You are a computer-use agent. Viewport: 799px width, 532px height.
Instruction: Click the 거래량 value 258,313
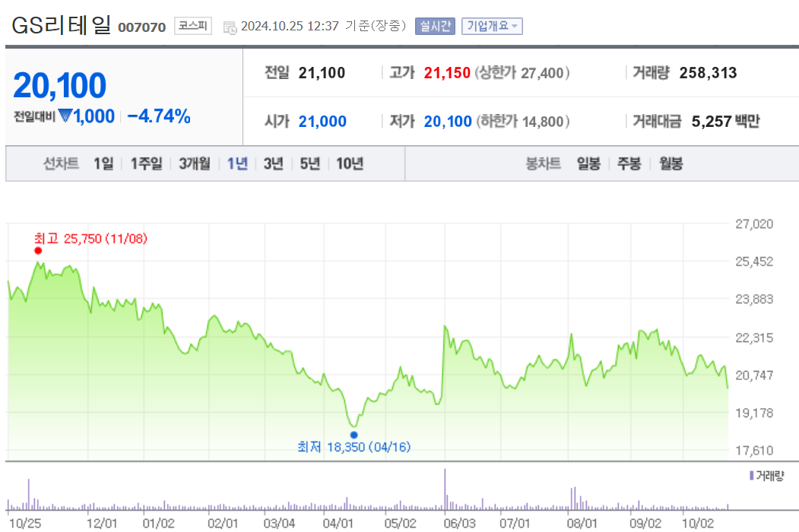pos(708,73)
